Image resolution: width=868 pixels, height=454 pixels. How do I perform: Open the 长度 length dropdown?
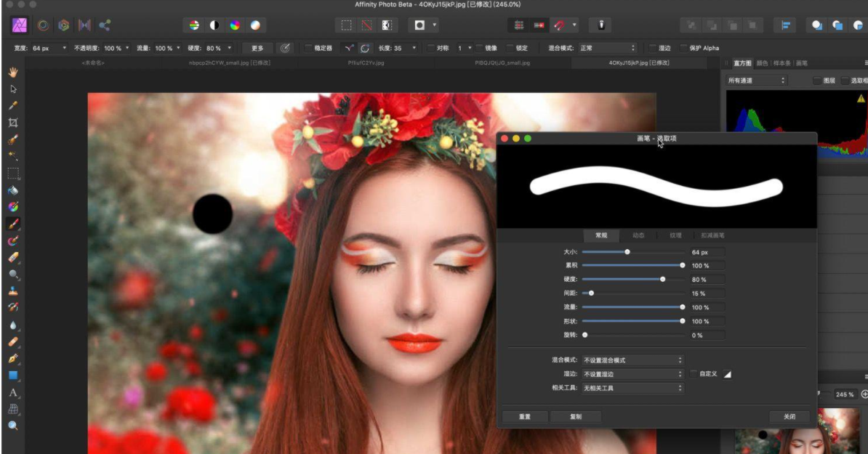(414, 48)
